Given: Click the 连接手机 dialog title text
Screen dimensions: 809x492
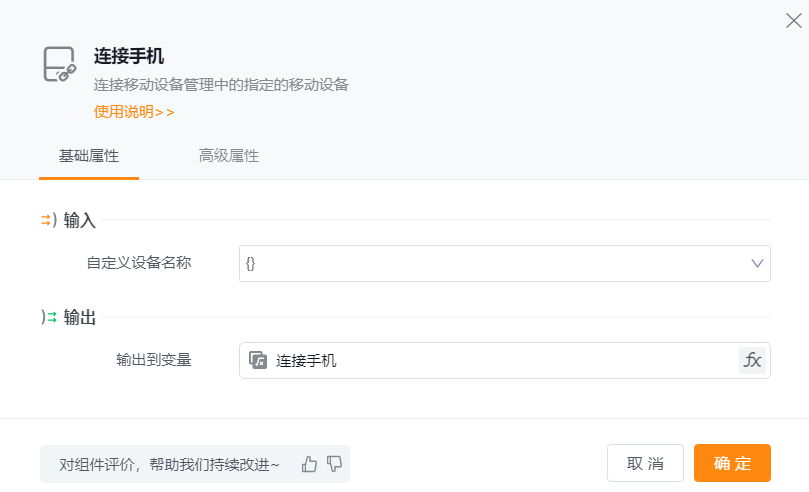Looking at the screenshot, I should pos(128,56).
